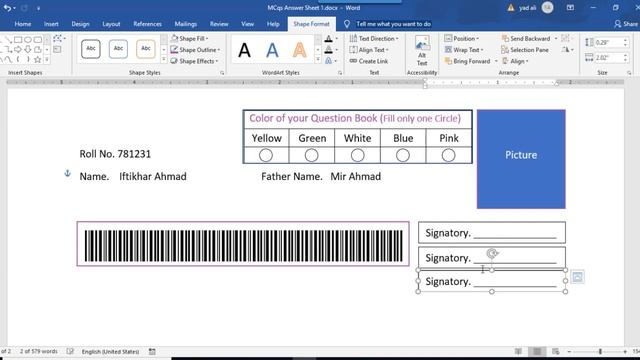The width and height of the screenshot is (640, 360).
Task: Select the Shape Format tab
Action: [x=311, y=24]
